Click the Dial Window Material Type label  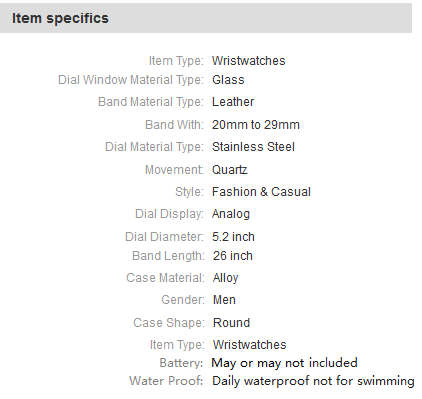[x=131, y=80]
